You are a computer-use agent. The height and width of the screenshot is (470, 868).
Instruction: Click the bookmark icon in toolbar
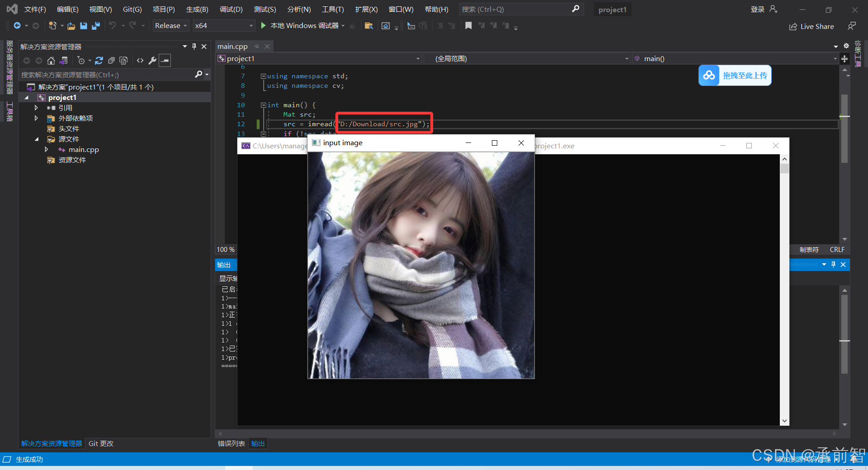[468, 26]
